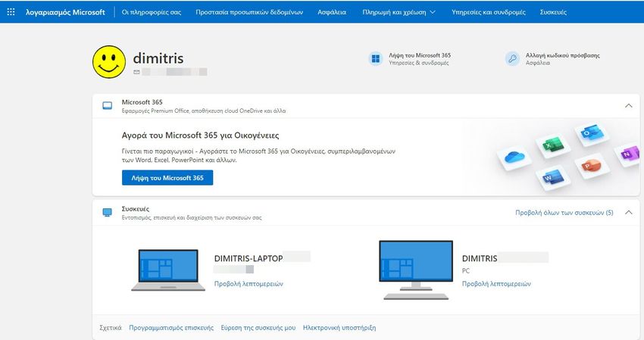Click the Εύρεση της συσκευής μου link

click(x=258, y=328)
